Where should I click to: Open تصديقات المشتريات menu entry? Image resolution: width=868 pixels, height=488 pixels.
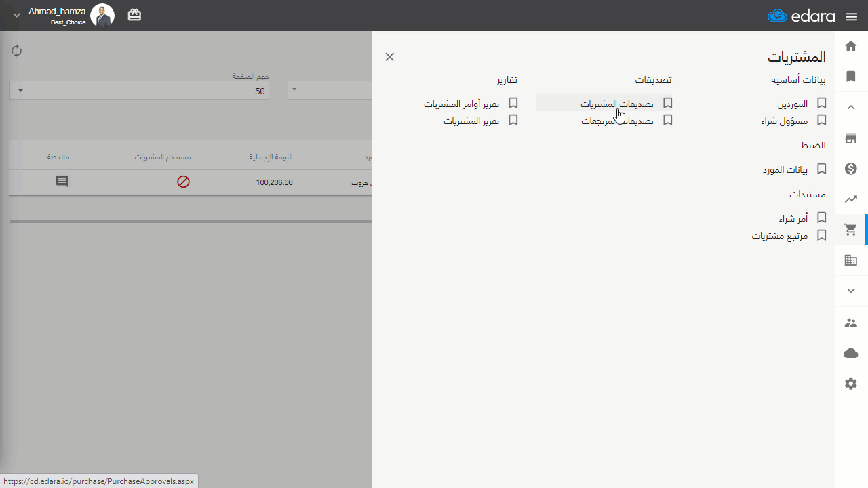[x=617, y=104]
